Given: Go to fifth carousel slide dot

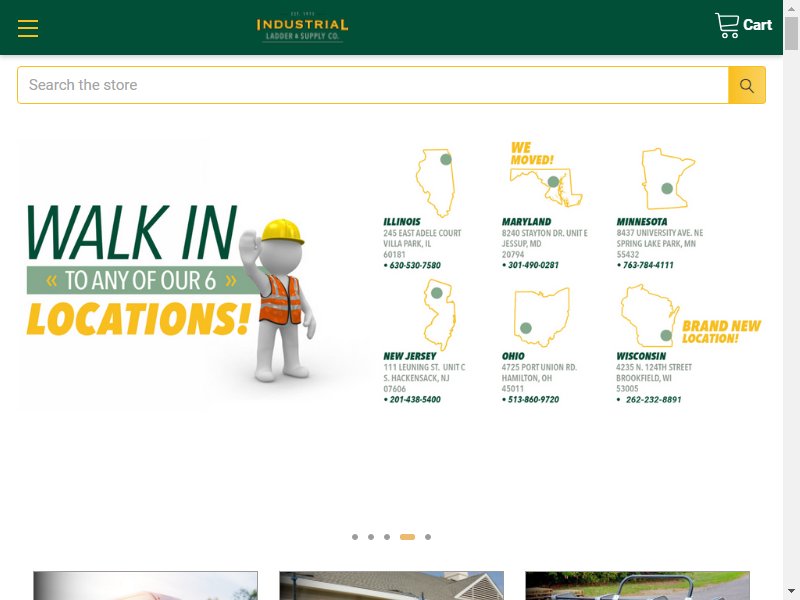Looking at the screenshot, I should 428,537.
